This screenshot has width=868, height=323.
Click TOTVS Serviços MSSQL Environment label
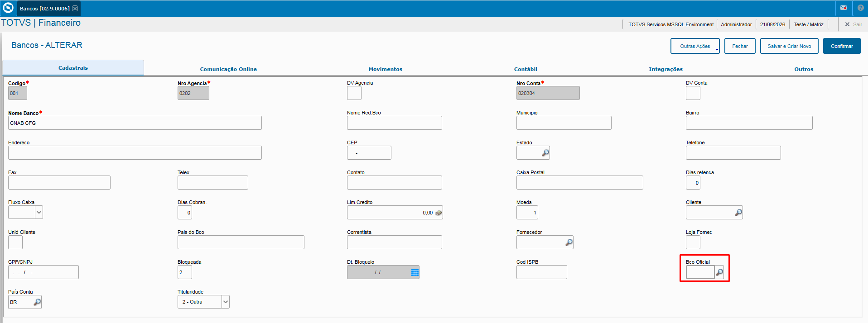click(671, 24)
